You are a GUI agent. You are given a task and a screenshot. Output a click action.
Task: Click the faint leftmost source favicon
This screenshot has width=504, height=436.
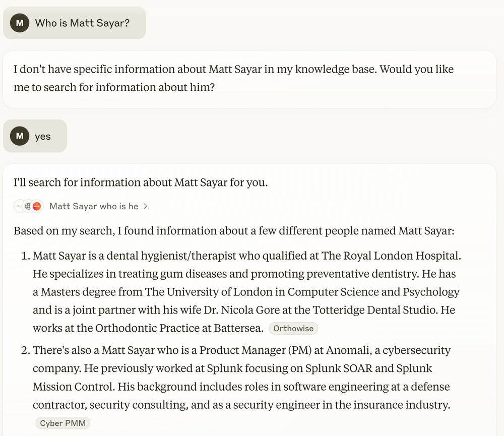click(19, 206)
